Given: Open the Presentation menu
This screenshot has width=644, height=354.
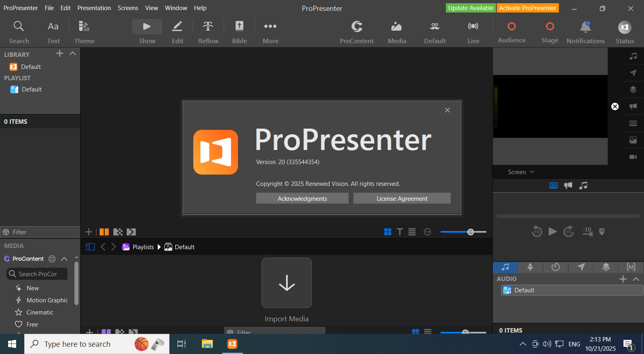Looking at the screenshot, I should [x=94, y=8].
